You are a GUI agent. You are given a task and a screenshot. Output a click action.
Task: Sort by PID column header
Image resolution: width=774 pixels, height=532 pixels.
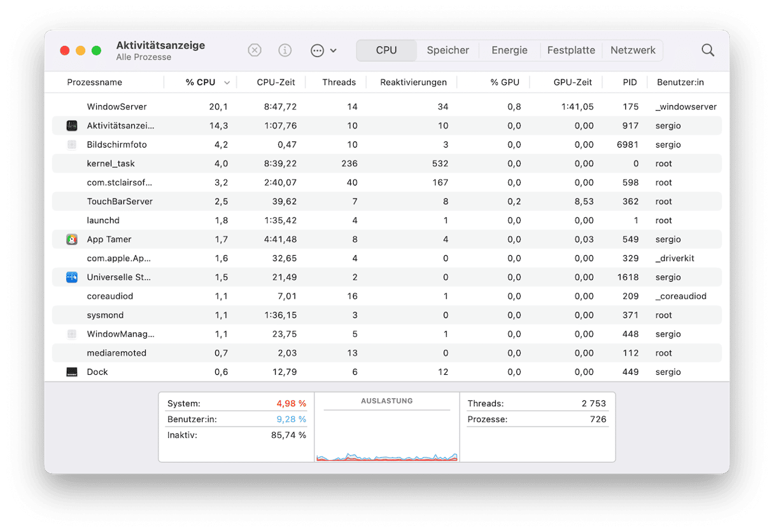[x=630, y=82]
